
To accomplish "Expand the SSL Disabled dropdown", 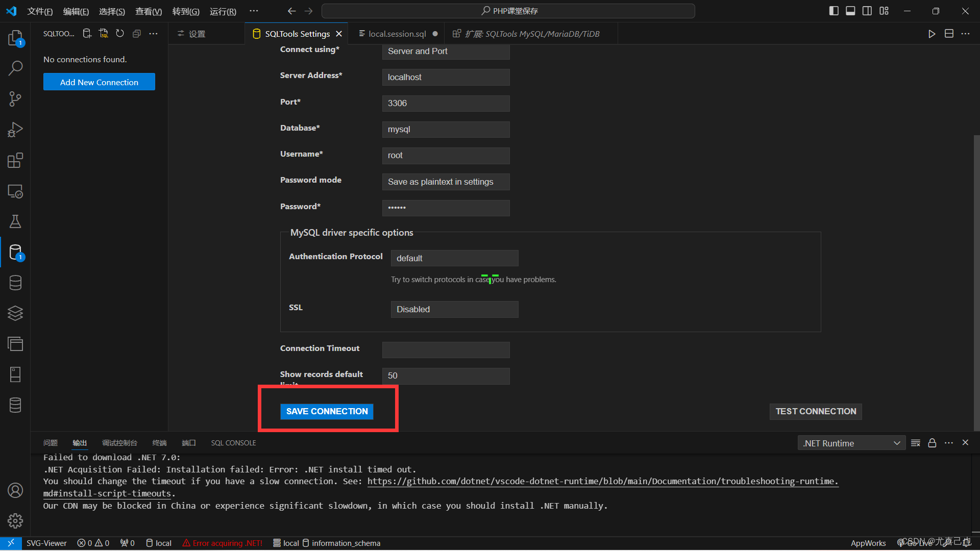I will click(x=454, y=309).
